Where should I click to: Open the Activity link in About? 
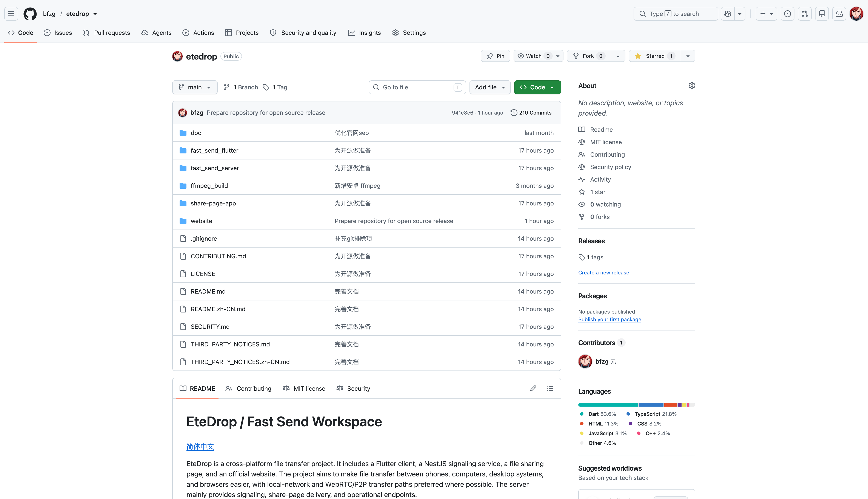[600, 180]
